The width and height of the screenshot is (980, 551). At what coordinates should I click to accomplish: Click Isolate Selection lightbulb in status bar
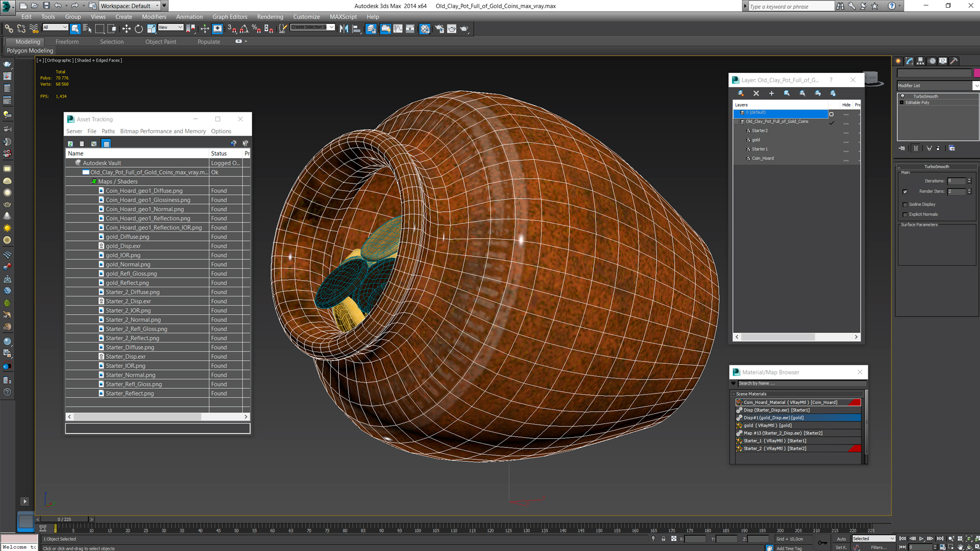[x=653, y=539]
